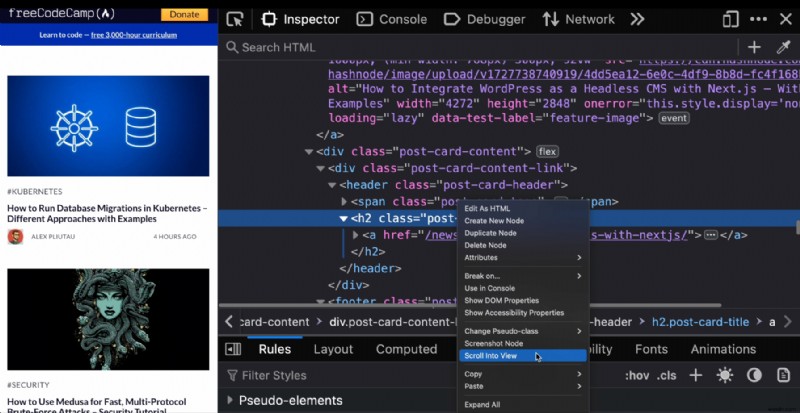Open the Layout tab
The image size is (800, 413).
pyautogui.click(x=333, y=349)
